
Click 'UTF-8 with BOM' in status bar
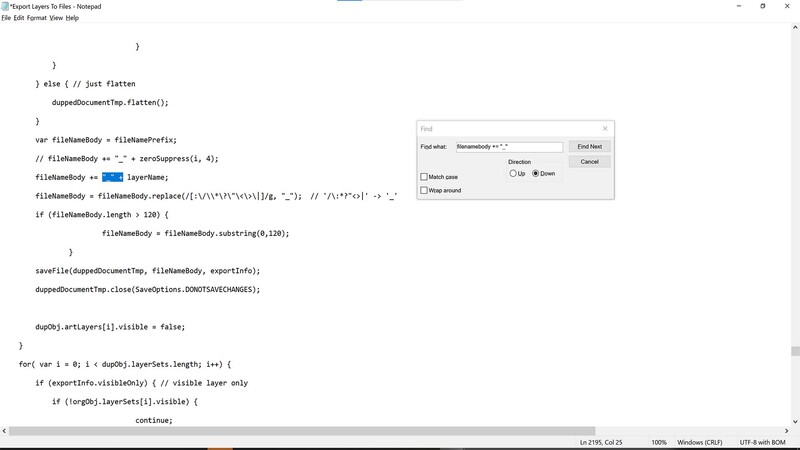[x=762, y=442]
